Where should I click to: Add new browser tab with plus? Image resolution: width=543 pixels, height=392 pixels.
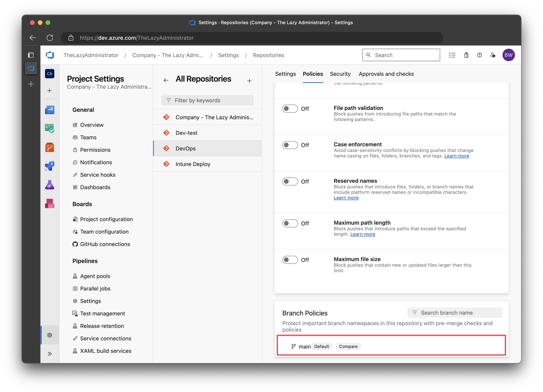point(31,84)
